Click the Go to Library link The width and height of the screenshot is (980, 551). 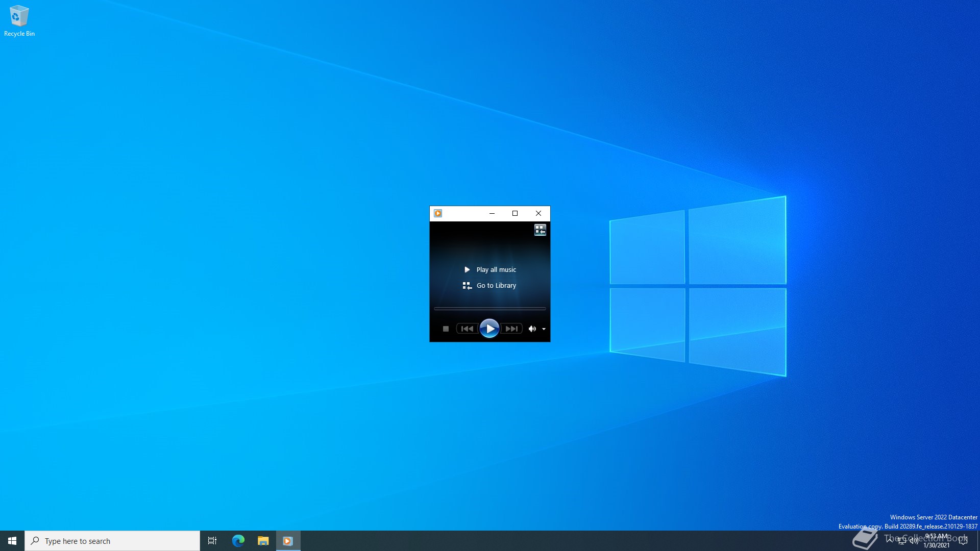tap(496, 286)
